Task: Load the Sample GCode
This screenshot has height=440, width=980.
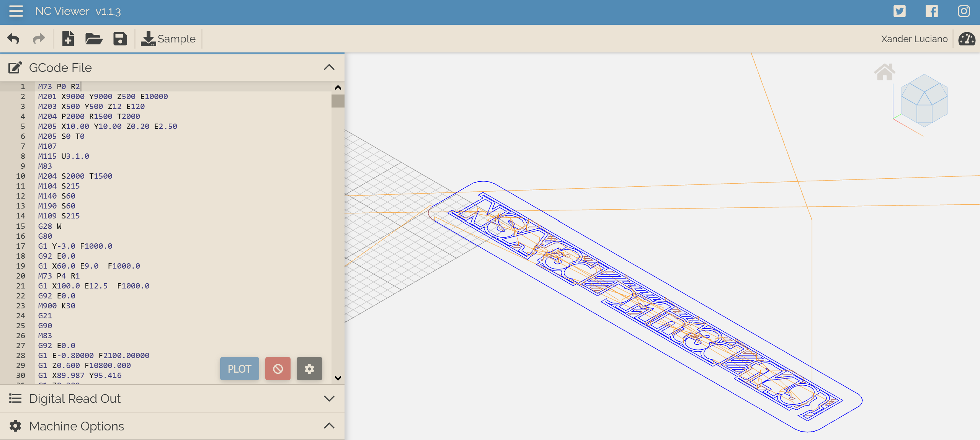Action: click(168, 39)
